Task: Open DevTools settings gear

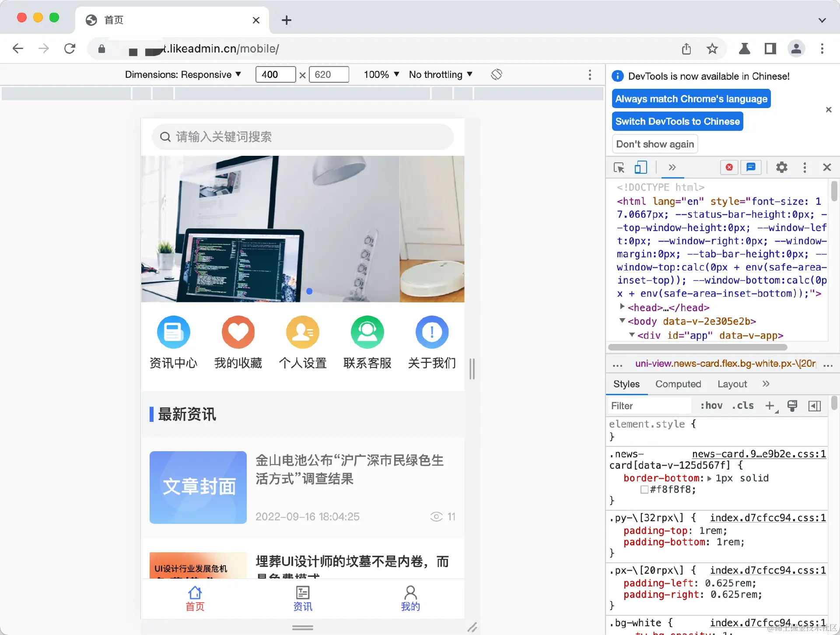Action: click(x=781, y=168)
